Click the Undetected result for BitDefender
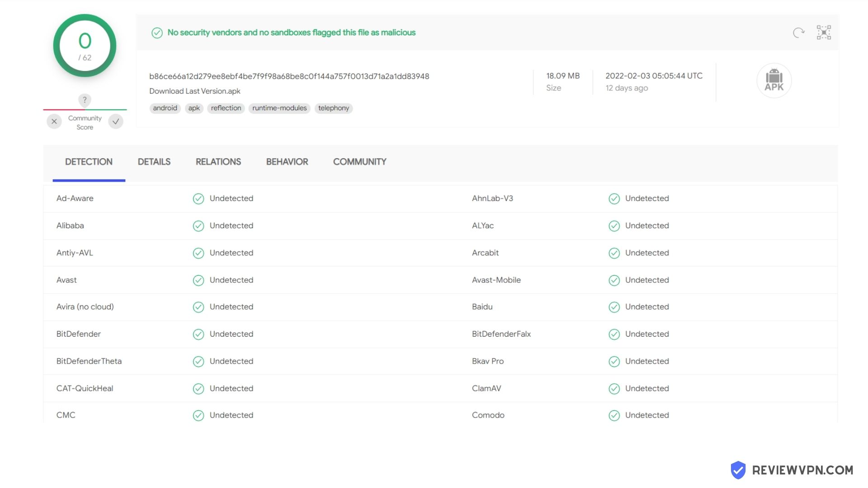This screenshot has height=488, width=868. tap(231, 334)
